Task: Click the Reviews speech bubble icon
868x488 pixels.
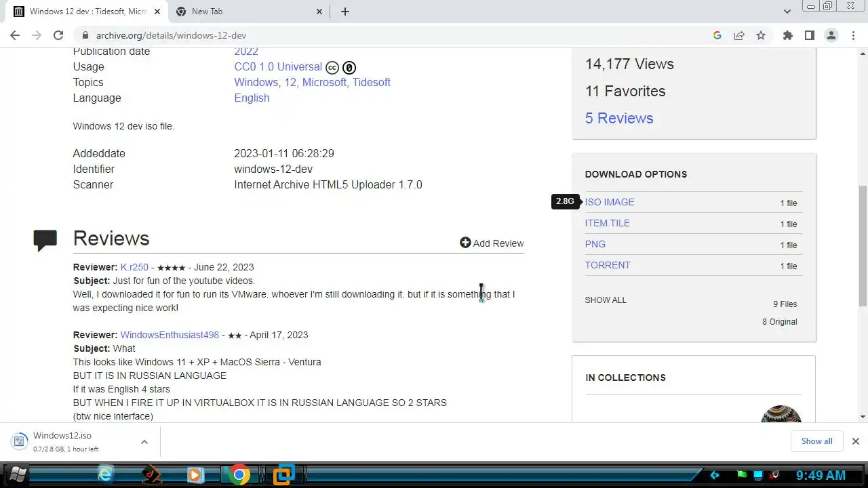Action: (45, 241)
